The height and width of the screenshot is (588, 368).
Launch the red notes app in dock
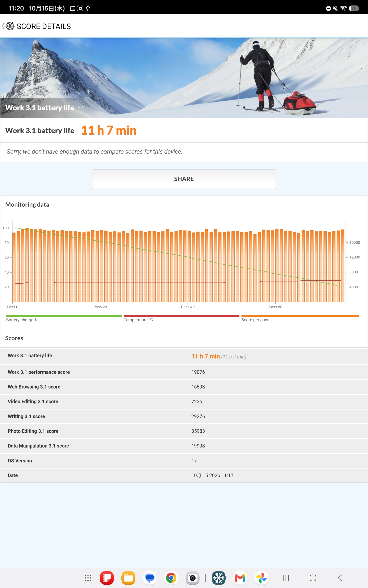(107, 578)
